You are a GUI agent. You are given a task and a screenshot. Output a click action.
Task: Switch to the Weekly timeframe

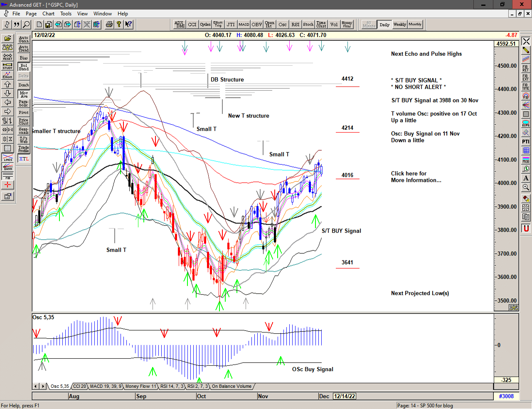point(399,25)
